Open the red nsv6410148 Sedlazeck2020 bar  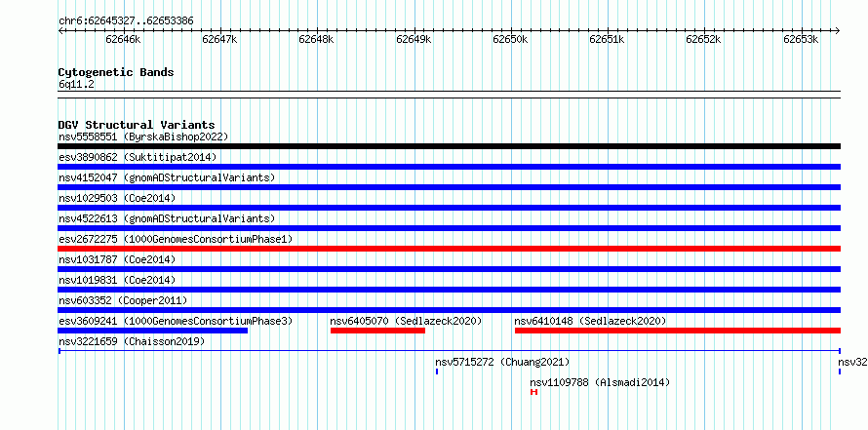678,331
